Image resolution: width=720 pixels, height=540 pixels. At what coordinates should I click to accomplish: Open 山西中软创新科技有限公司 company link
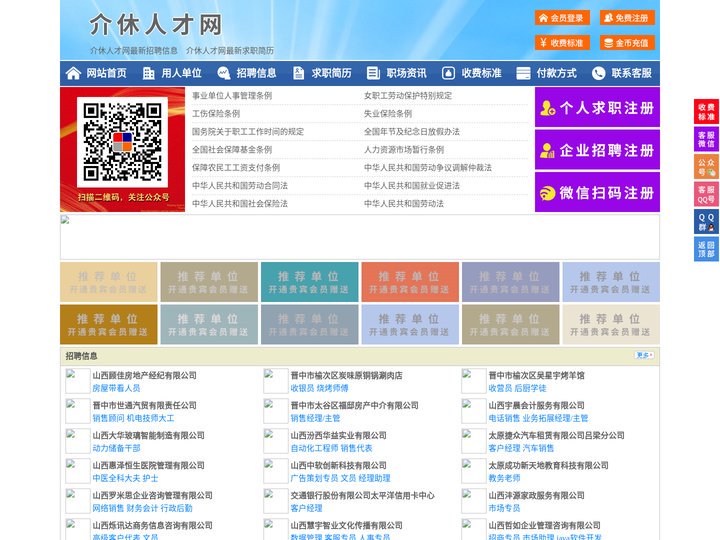tap(338, 465)
